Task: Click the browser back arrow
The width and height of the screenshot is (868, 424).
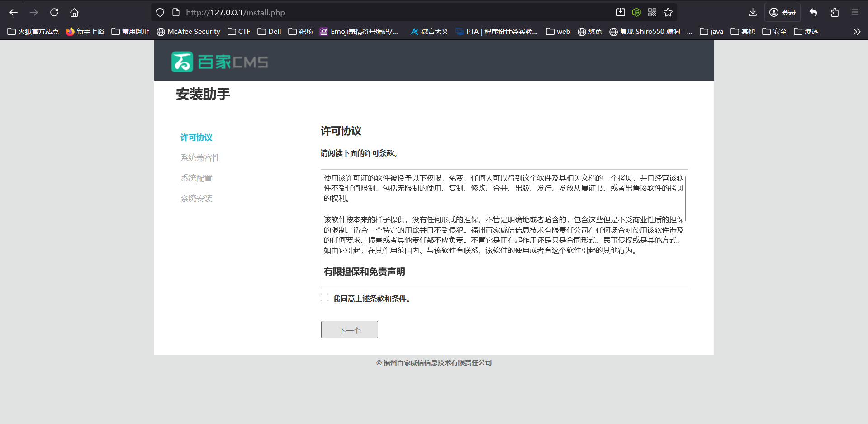Action: tap(14, 12)
